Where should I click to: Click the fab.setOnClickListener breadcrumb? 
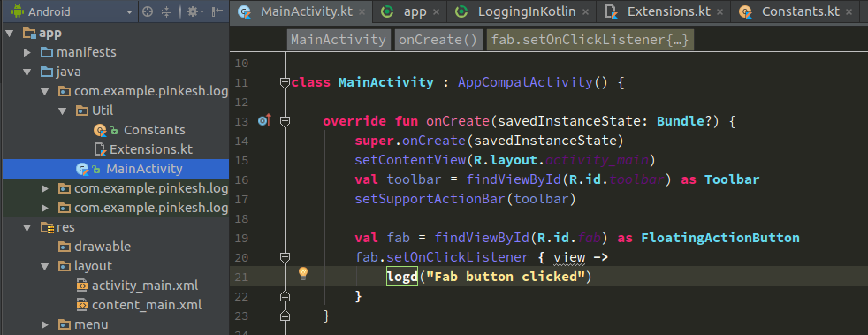coord(590,40)
